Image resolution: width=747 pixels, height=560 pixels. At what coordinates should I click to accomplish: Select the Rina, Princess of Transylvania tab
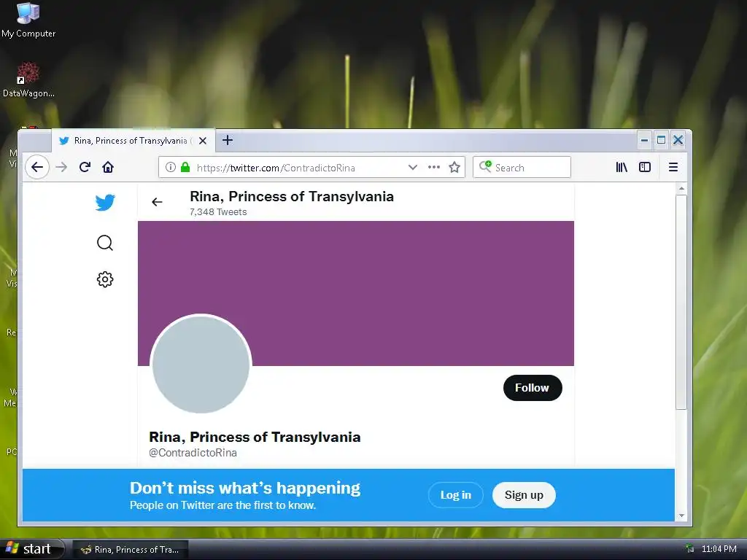133,141
